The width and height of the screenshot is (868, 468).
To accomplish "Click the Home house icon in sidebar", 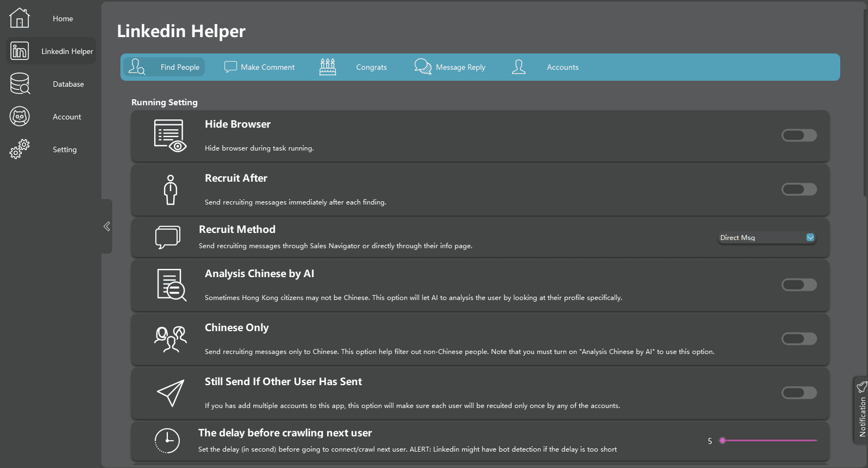I will pyautogui.click(x=20, y=18).
